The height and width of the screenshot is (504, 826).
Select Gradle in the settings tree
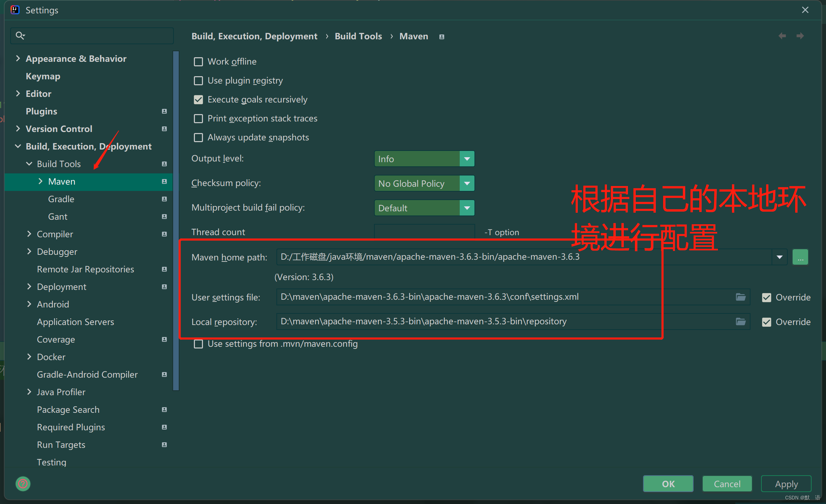click(61, 199)
